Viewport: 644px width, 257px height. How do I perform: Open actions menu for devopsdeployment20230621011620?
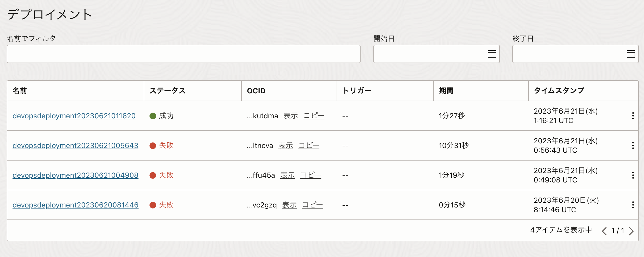[x=633, y=115]
